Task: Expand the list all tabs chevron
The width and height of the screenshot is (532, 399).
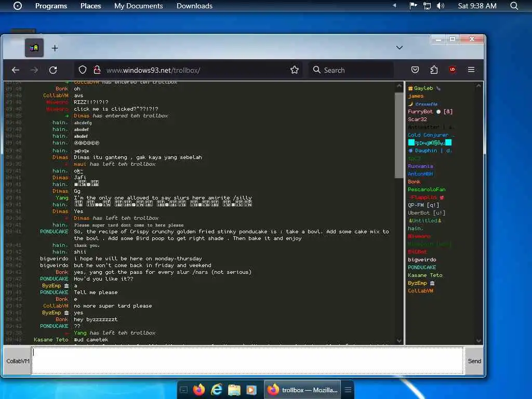Action: click(x=400, y=48)
